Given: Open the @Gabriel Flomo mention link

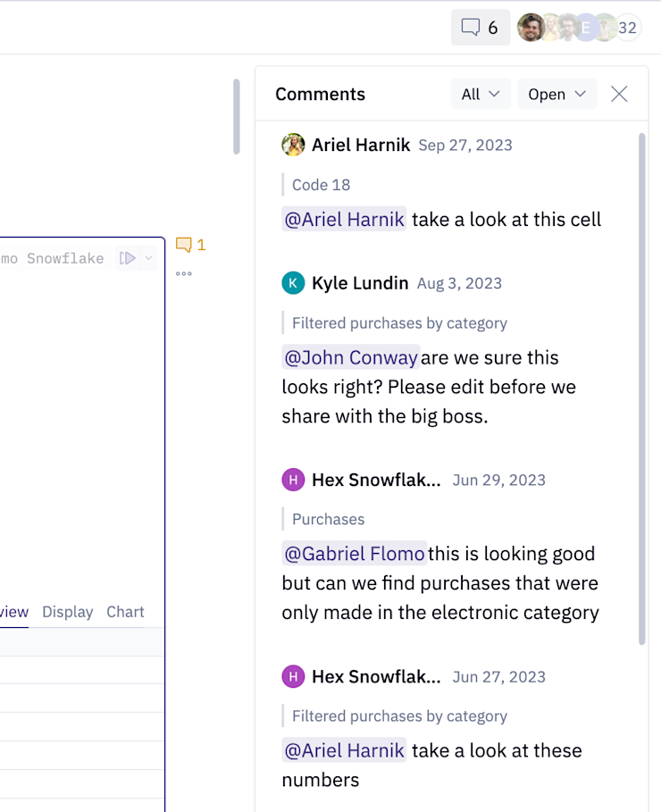Looking at the screenshot, I should point(354,554).
